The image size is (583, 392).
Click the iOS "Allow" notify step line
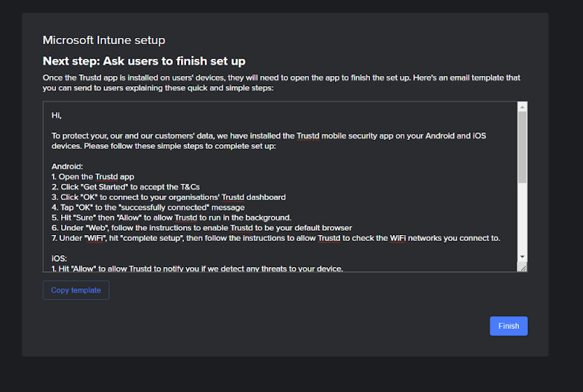[197, 269]
